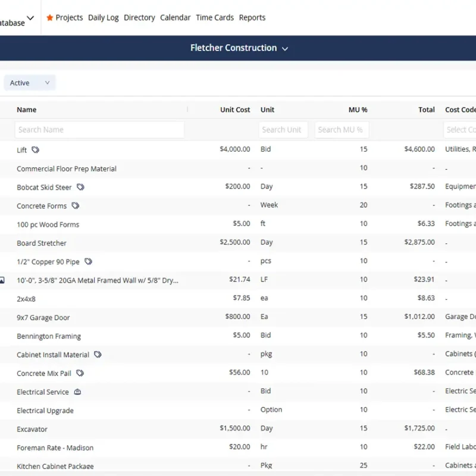Expand the Fletcher Construction company selector

pyautogui.click(x=239, y=48)
